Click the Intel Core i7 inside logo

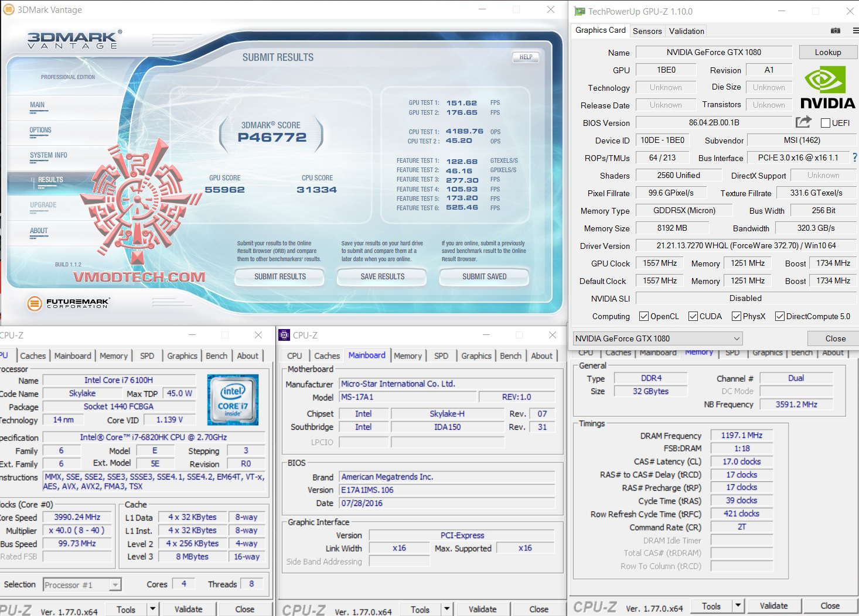233,399
